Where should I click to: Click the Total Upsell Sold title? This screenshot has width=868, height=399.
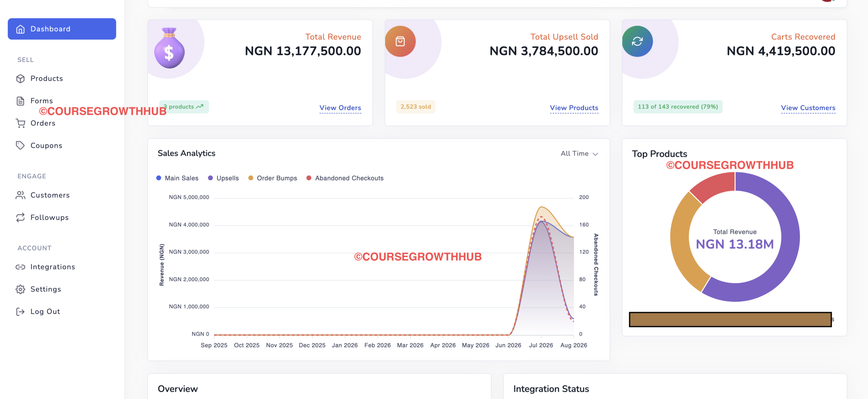(564, 37)
